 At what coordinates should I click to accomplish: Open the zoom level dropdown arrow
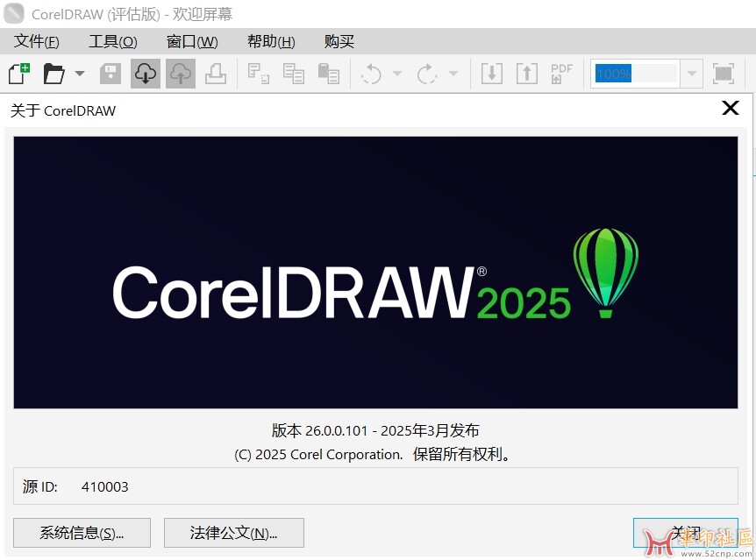point(691,74)
